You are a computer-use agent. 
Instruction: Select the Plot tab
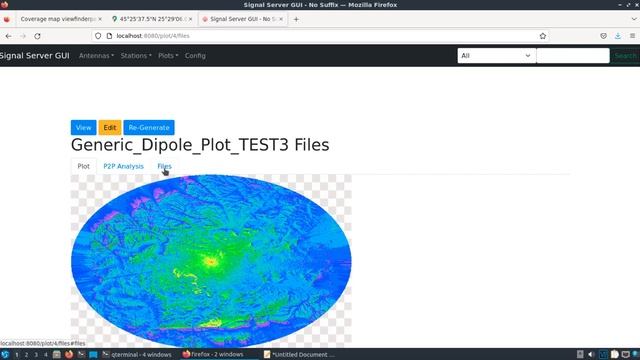point(83,166)
